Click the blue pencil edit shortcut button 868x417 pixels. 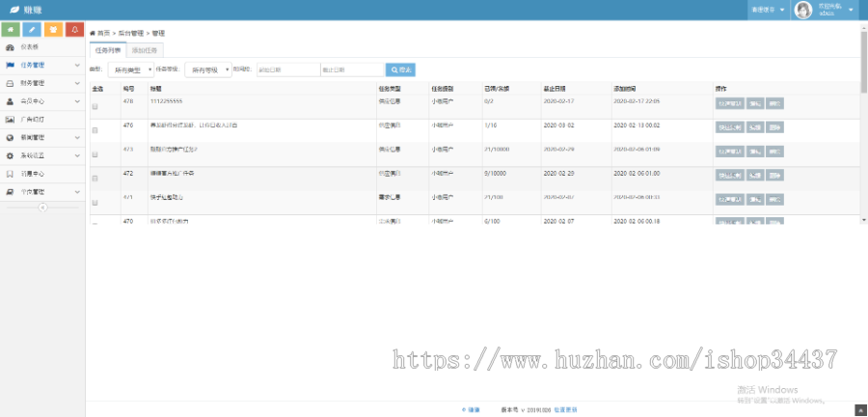[x=32, y=30]
